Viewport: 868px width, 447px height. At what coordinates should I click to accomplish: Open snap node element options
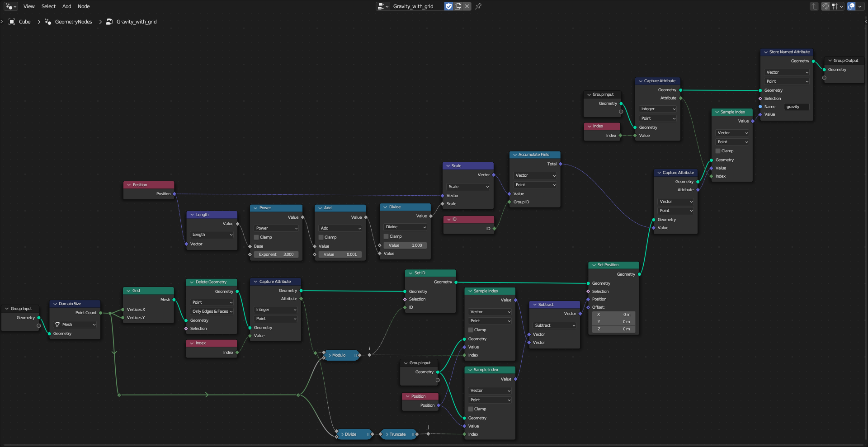tap(837, 6)
